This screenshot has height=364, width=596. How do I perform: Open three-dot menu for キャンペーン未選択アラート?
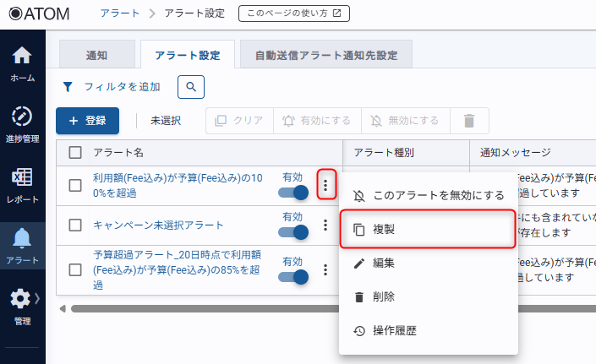click(x=325, y=225)
